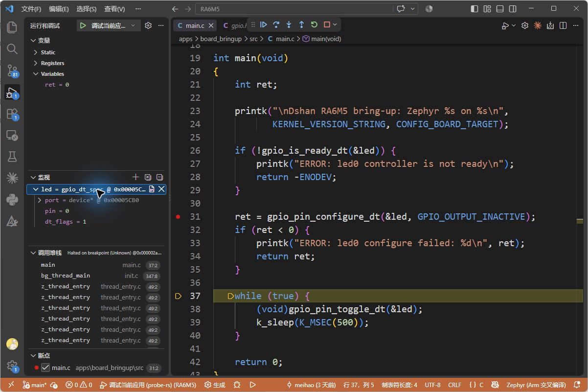Collapse the Variables scope

click(x=36, y=74)
